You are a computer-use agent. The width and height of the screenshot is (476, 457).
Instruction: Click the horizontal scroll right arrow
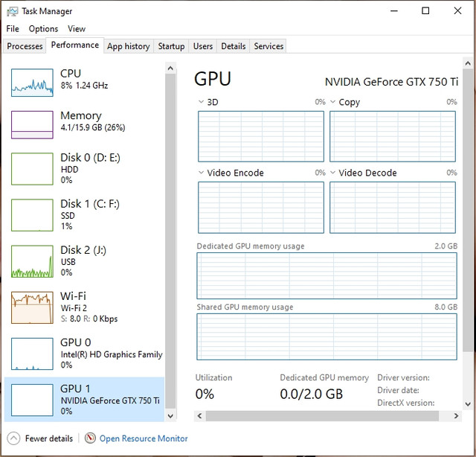(456, 415)
